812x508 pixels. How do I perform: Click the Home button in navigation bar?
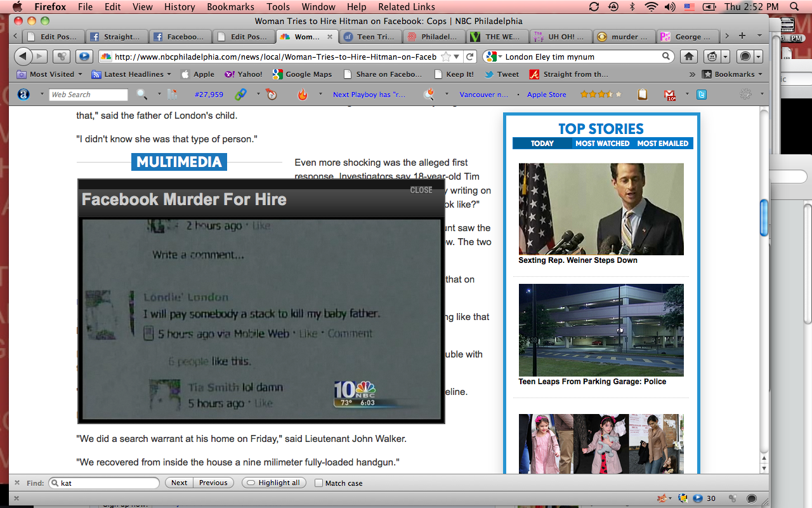[x=688, y=57]
